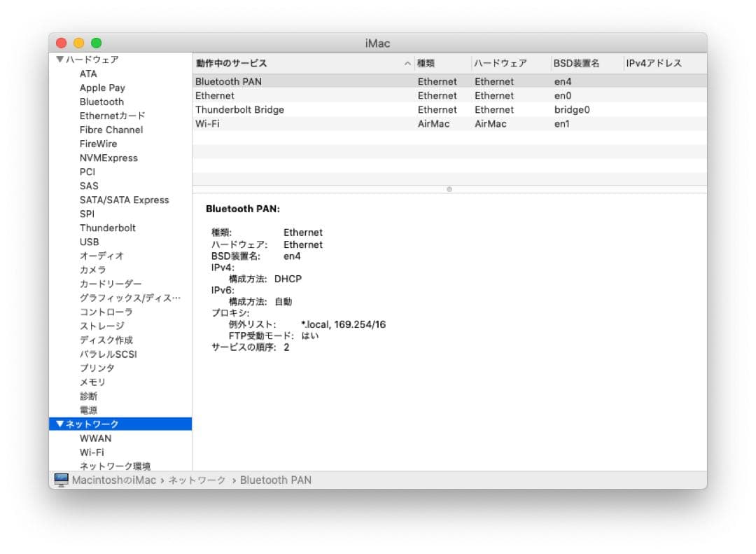This screenshot has height=554, width=756.
Task: Select カメラ in the sidebar
Action: coord(92,270)
